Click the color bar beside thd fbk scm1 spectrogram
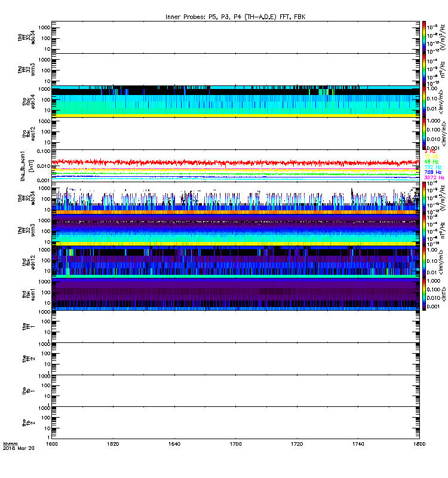The width and height of the screenshot is (448, 478). pyautogui.click(x=424, y=295)
